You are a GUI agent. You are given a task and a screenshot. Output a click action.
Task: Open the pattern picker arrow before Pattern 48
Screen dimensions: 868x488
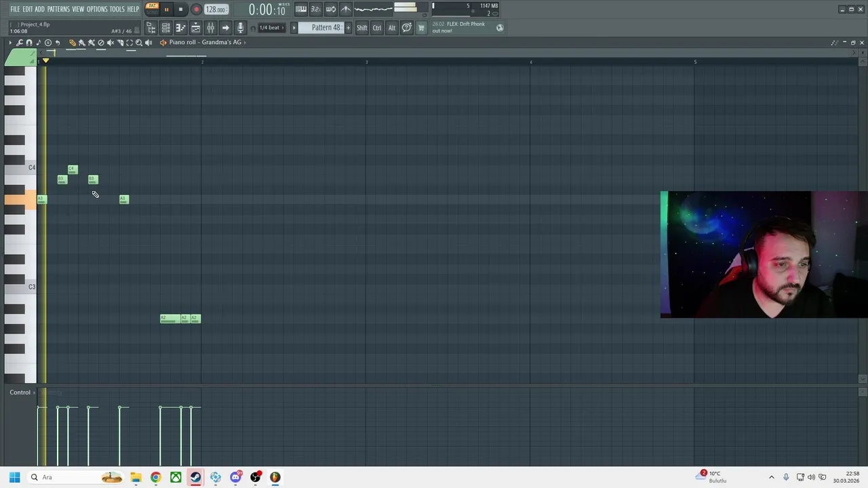tap(294, 28)
